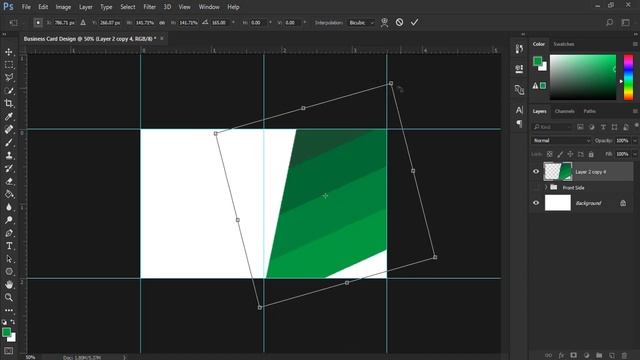Select the Rectangular Marquee tool
This screenshot has height=360, width=640.
[9, 64]
